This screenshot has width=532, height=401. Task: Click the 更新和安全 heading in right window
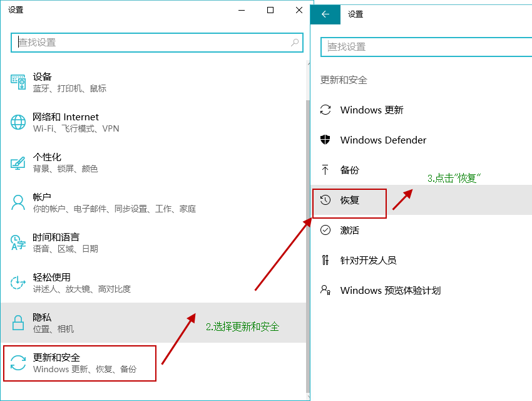[344, 80]
